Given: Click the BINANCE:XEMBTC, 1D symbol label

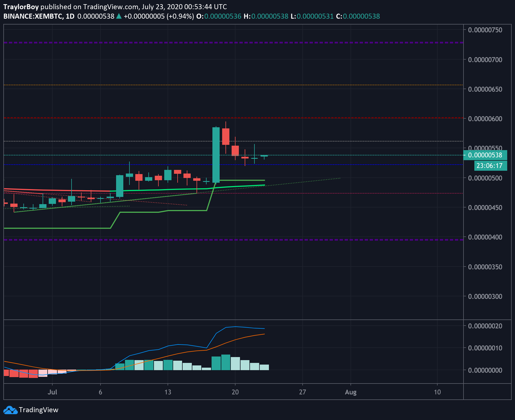Looking at the screenshot, I should coord(39,16).
